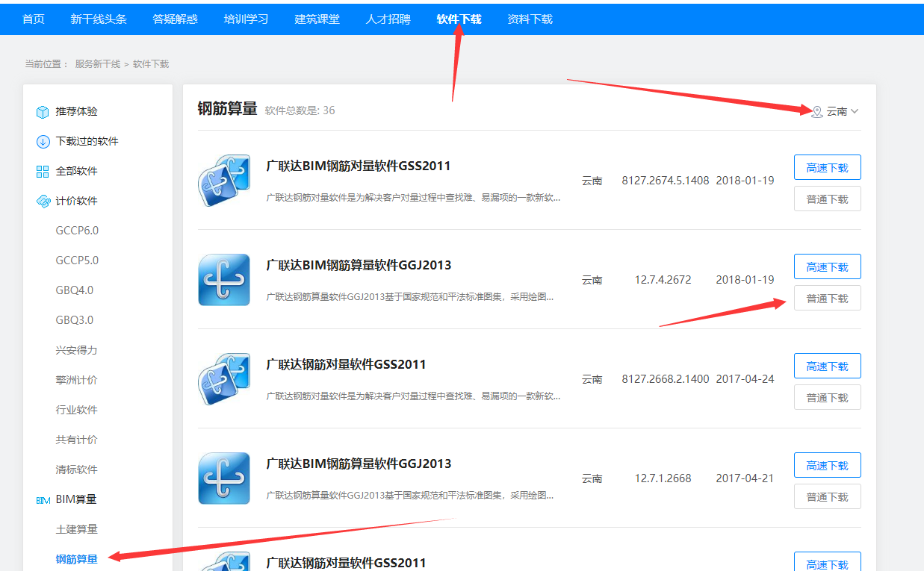Click 高速下载 for version 8127.2668.2.1400
924x571 pixels.
[x=828, y=366]
